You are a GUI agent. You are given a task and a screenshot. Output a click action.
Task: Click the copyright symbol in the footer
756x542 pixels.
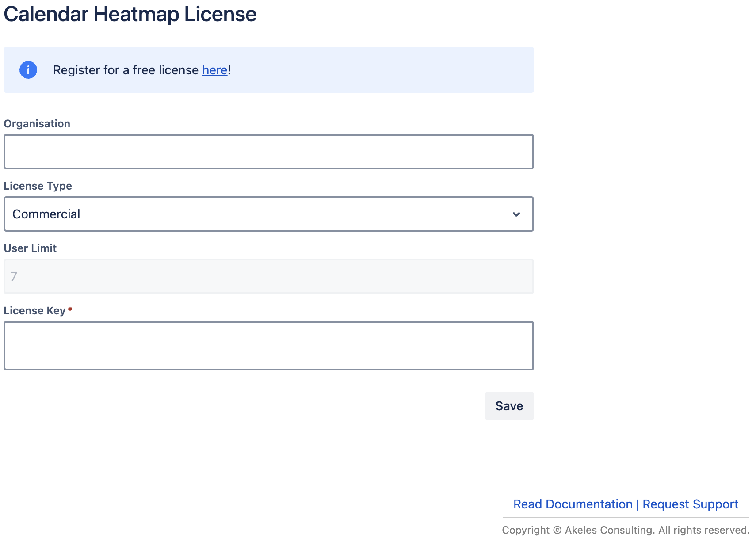557,530
